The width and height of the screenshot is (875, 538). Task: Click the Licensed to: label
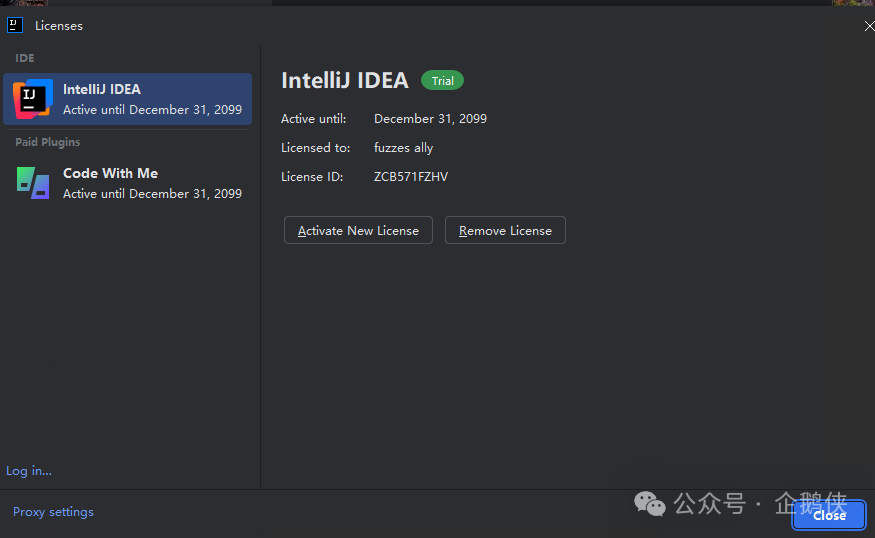coord(315,148)
